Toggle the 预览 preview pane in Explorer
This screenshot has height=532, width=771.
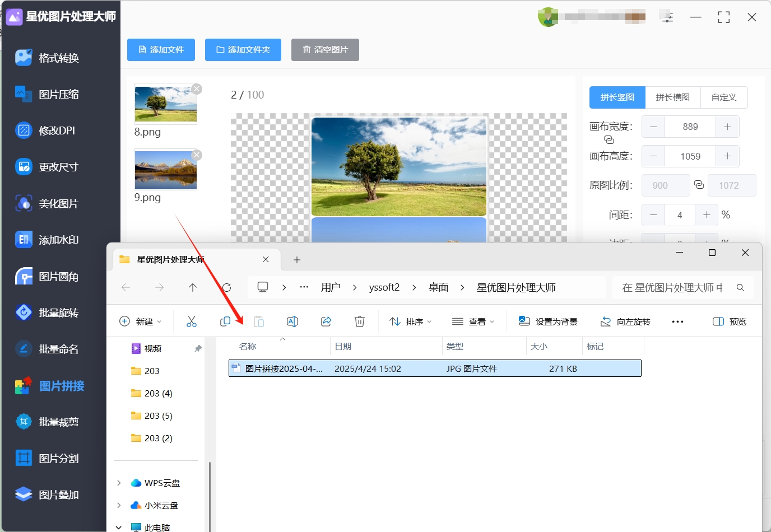click(730, 321)
